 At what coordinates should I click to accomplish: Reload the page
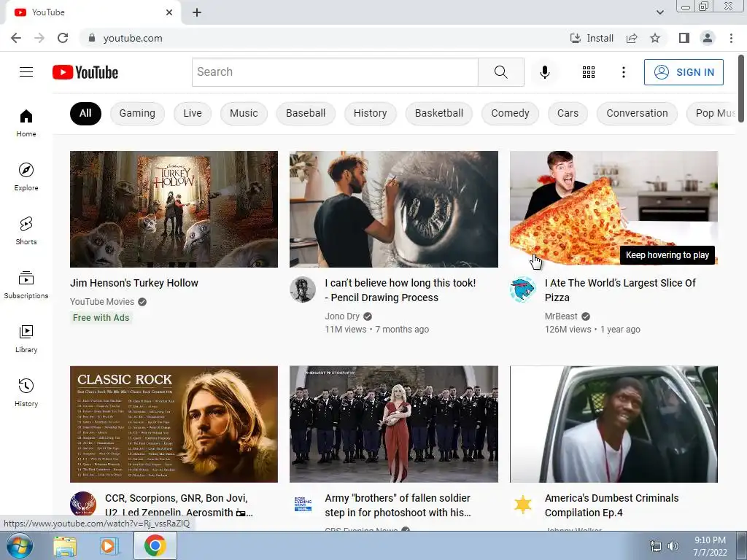click(63, 38)
